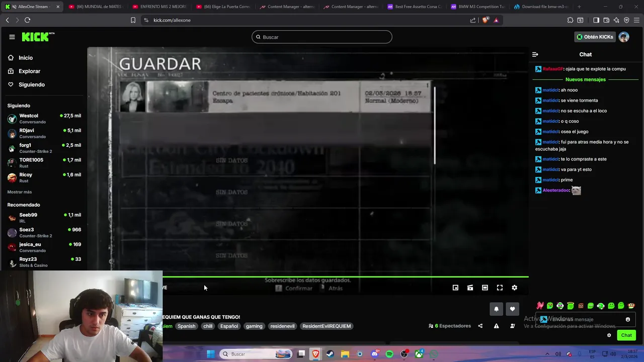
Task: Click the KICK logo
Action: (x=38, y=37)
